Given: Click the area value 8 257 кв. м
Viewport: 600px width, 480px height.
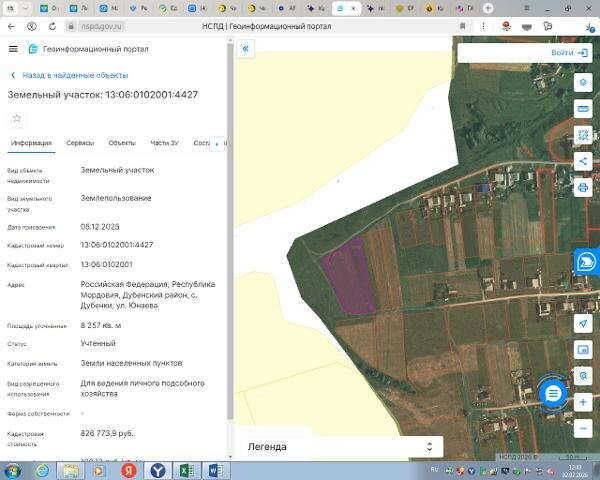Looking at the screenshot, I should pyautogui.click(x=101, y=325).
